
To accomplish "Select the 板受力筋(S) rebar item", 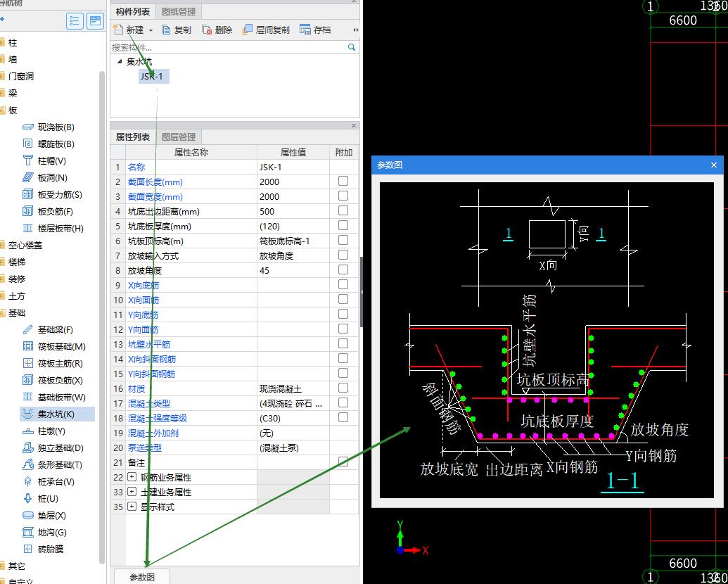I will (53, 195).
